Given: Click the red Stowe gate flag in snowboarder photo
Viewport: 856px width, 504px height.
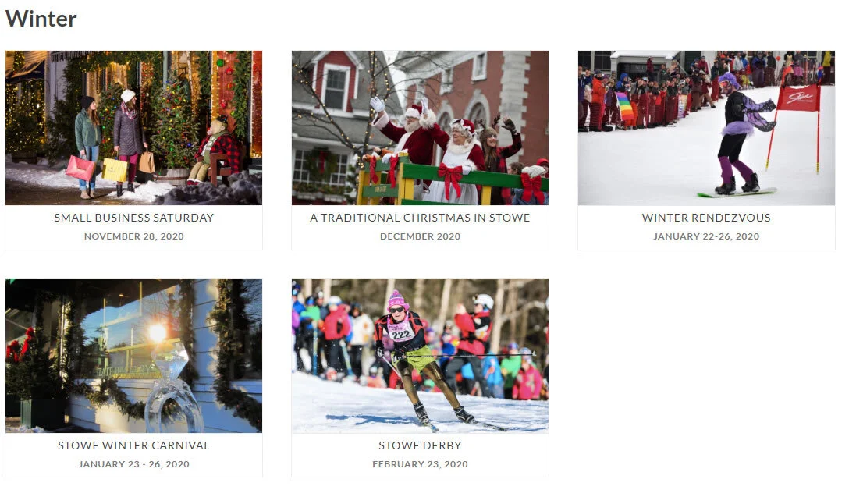Looking at the screenshot, I should pos(798,98).
